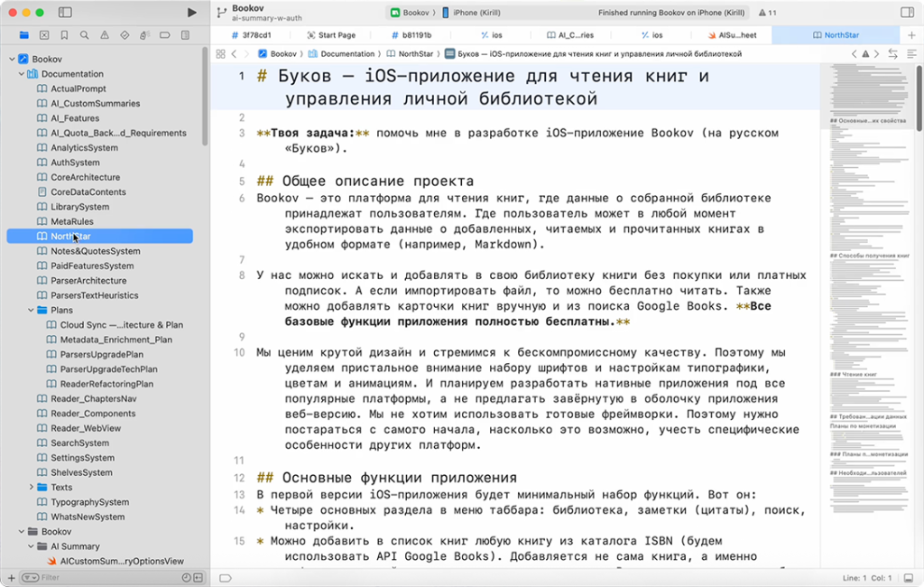The image size is (924, 587).
Task: Switch to the Issue navigator warning icon
Action: click(x=104, y=35)
